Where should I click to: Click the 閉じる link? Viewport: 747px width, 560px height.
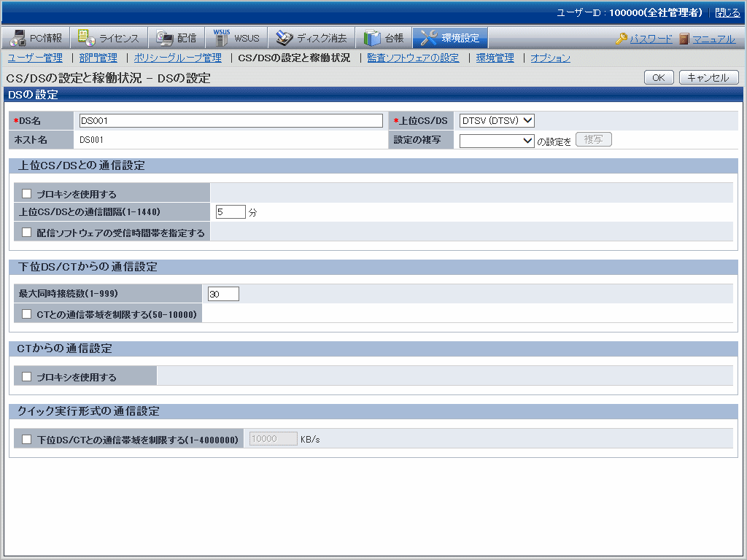tap(727, 13)
